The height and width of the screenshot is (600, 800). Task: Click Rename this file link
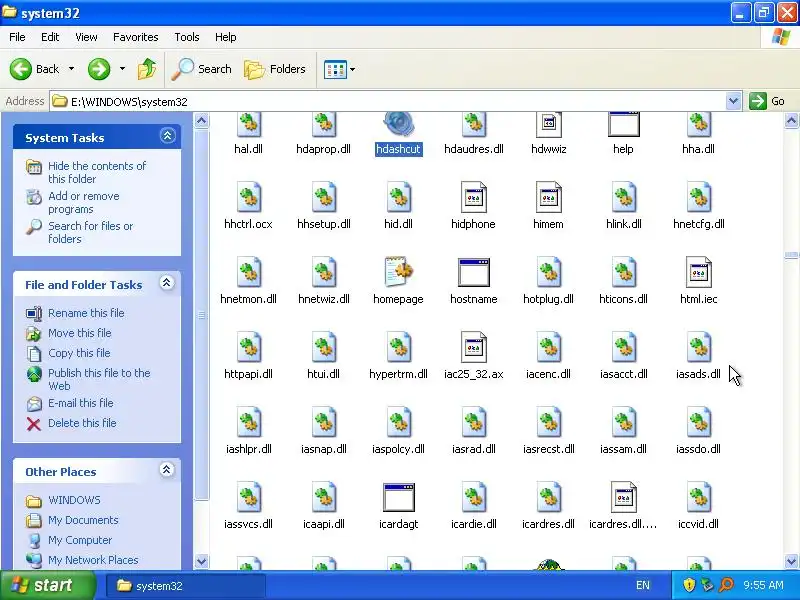tap(86, 313)
